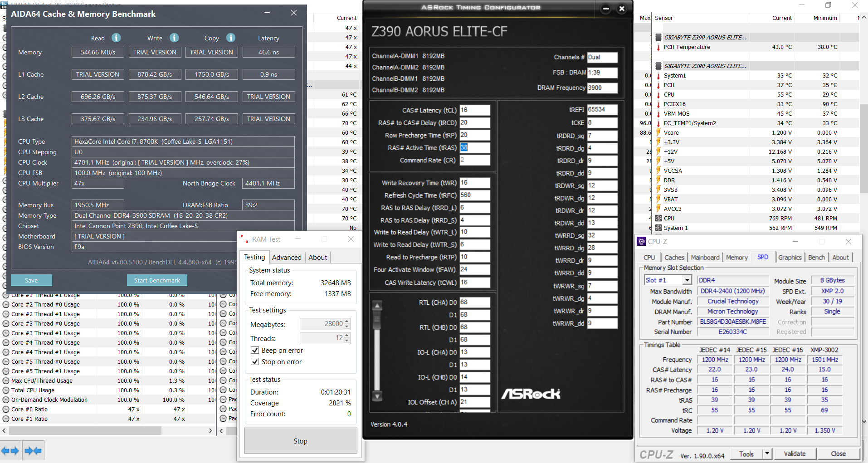
Task: Click the Threads stepper arrows
Action: point(347,338)
